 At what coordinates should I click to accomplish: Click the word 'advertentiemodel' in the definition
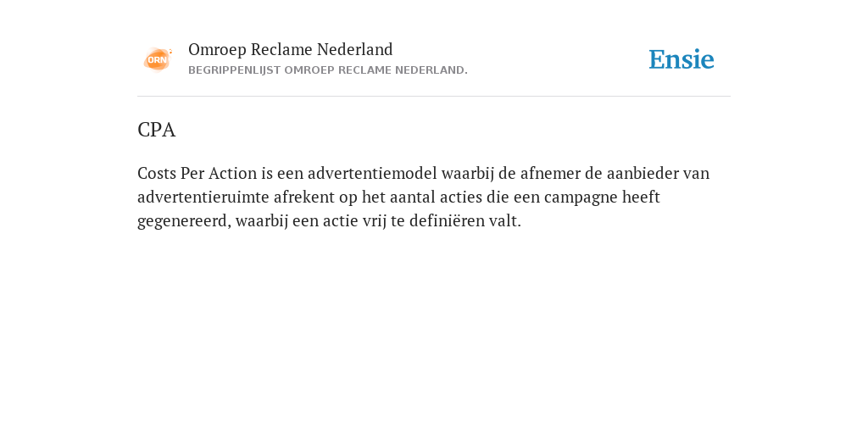point(373,173)
